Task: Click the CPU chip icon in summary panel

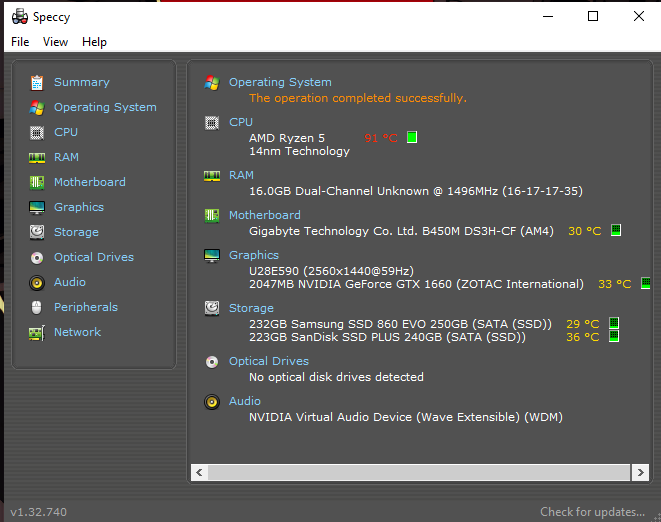Action: point(212,123)
